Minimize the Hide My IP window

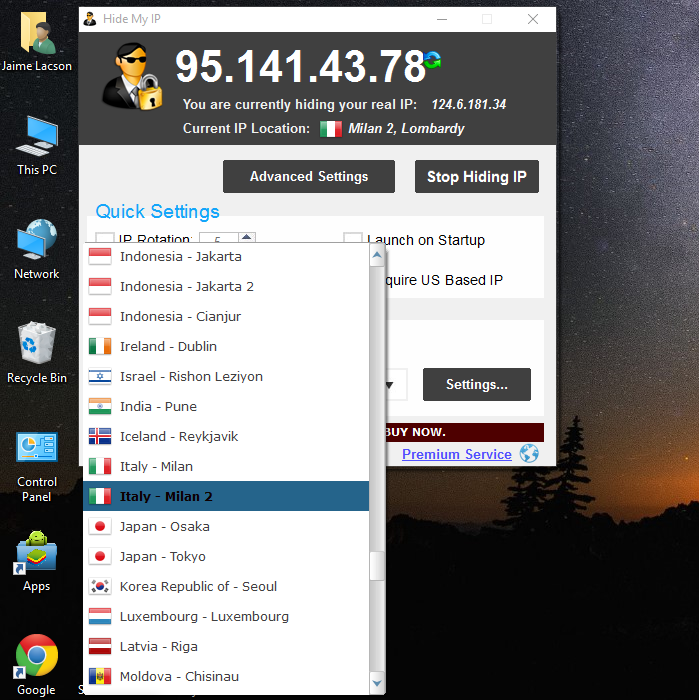click(x=442, y=19)
